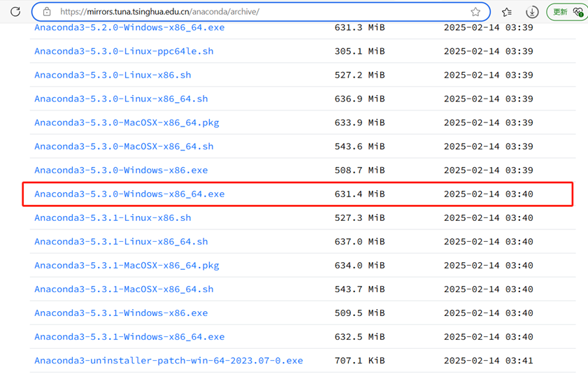Click Anaconda3-5.3.1-Windows-x86_64.exe link
Image resolution: width=588 pixels, height=388 pixels.
[129, 336]
